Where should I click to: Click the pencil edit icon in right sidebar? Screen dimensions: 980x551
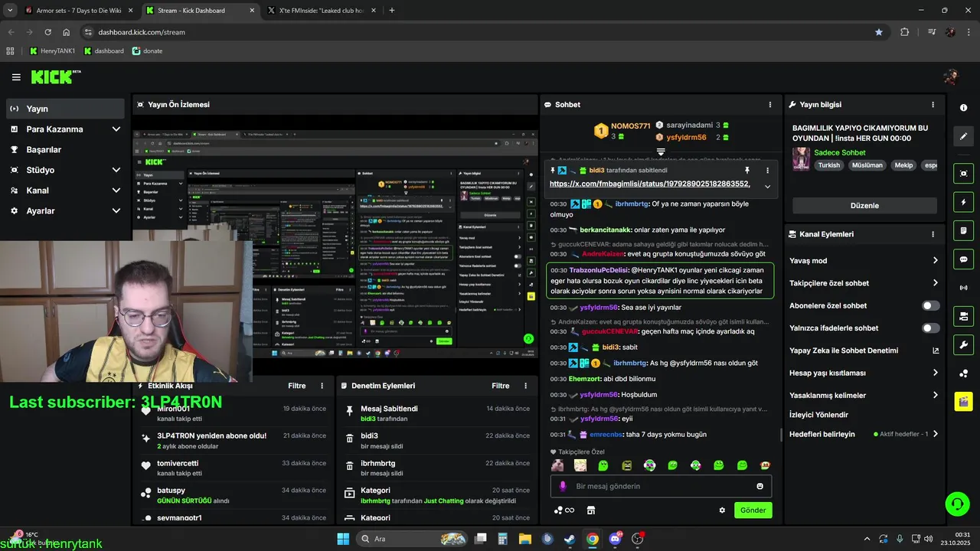[964, 136]
